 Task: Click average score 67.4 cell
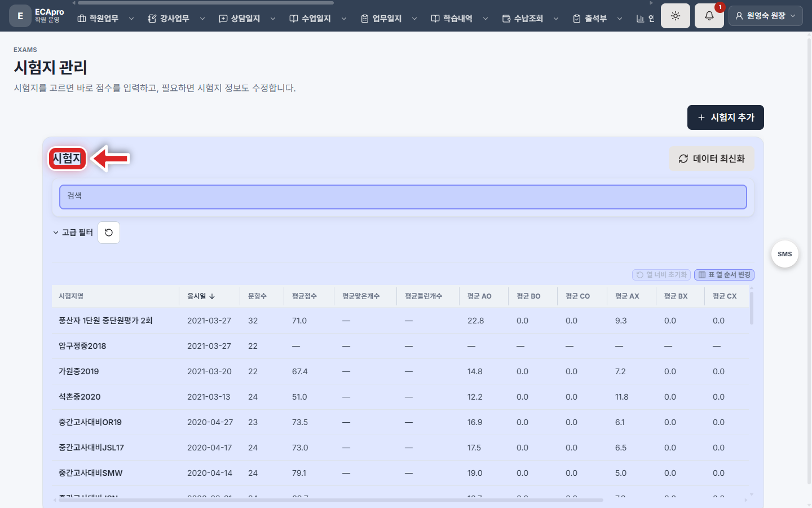tap(300, 371)
